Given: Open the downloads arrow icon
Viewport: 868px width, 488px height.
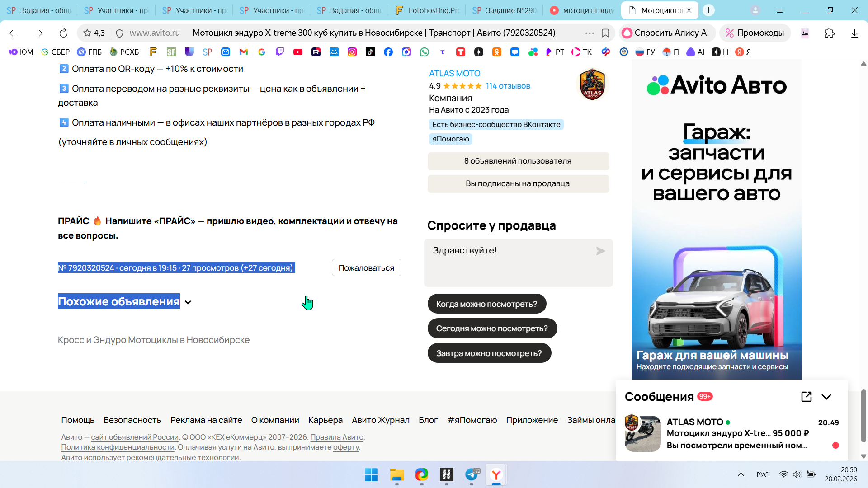Looking at the screenshot, I should pos(854,33).
